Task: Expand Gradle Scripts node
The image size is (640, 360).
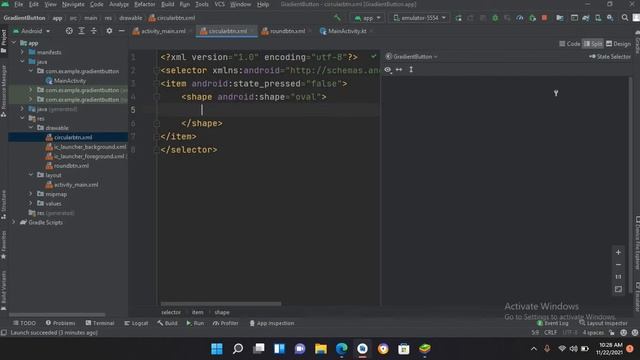Action: pos(14,222)
